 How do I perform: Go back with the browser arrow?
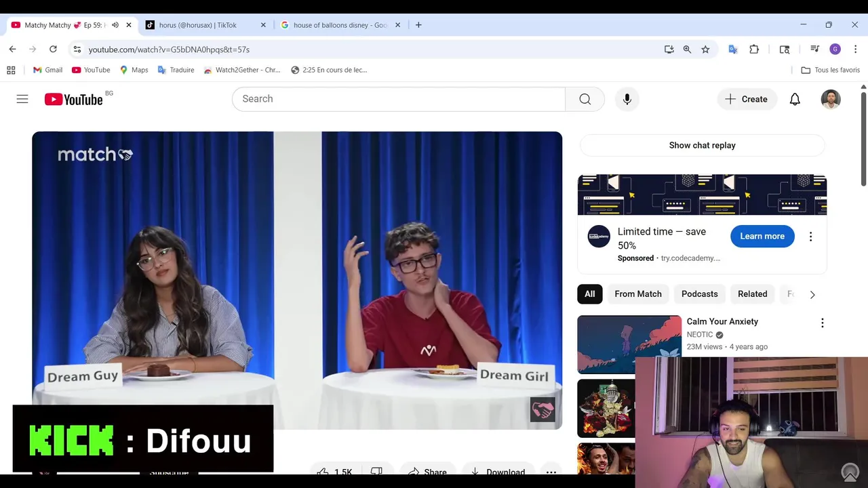12,49
